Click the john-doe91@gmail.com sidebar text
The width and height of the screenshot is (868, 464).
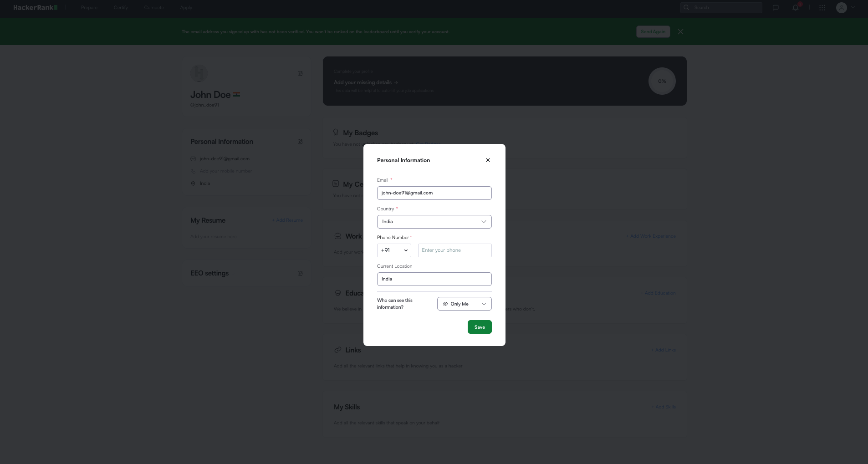pyautogui.click(x=225, y=159)
